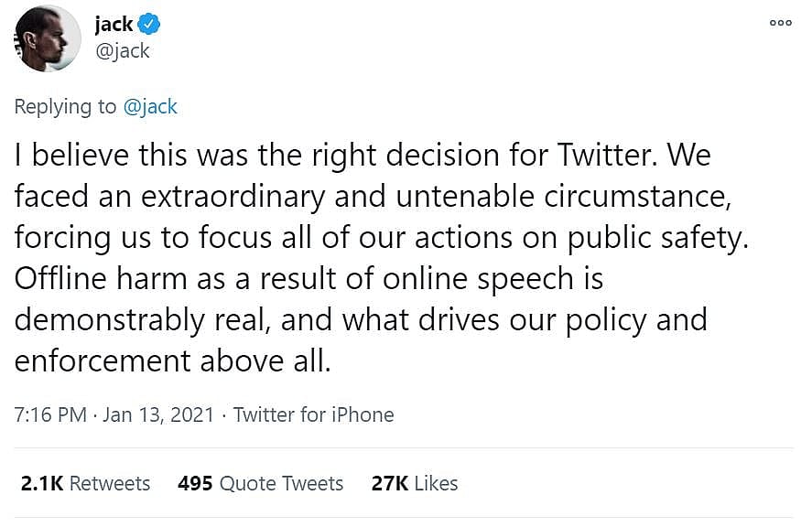Click the Jan 13, 2021 date
Image resolution: width=812 pixels, height=527 pixels.
coord(158,414)
